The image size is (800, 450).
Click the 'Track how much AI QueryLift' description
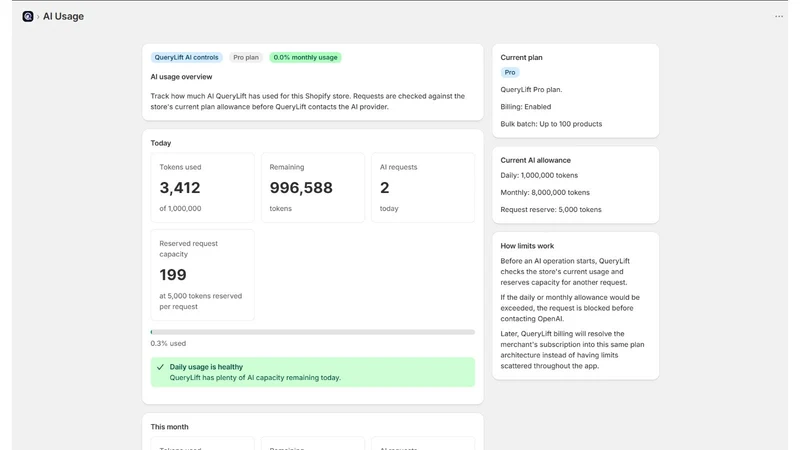coord(308,101)
